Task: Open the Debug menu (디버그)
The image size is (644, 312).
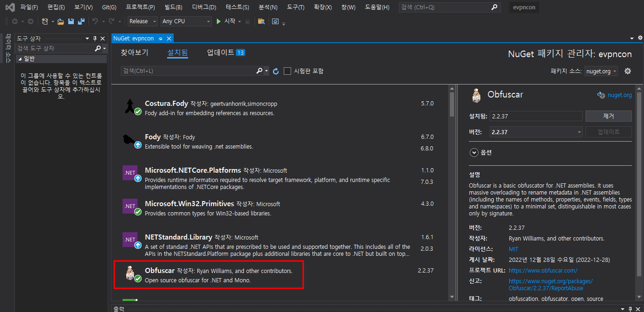Action: point(204,7)
